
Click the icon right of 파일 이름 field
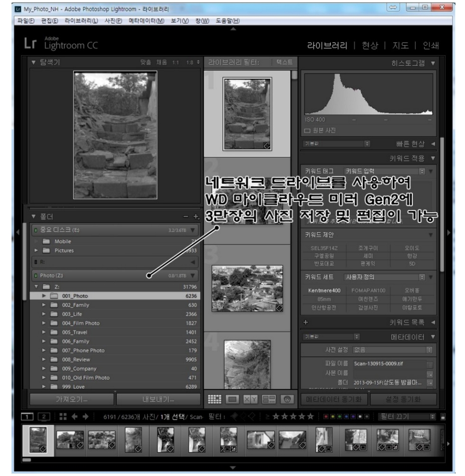[430, 364]
